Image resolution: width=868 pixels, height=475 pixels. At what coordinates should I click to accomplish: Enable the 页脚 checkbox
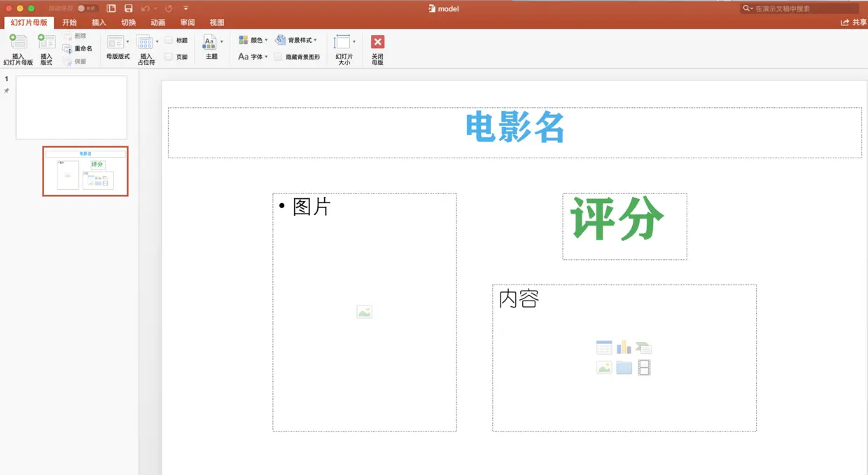click(x=168, y=55)
